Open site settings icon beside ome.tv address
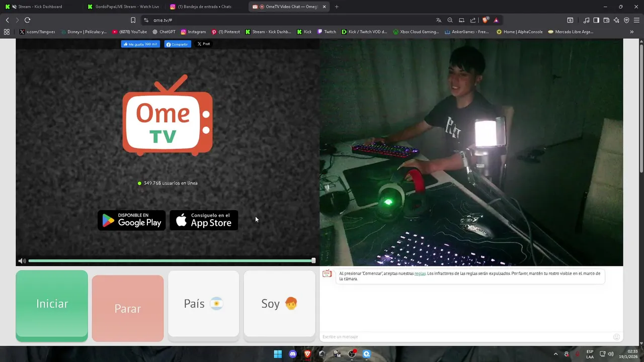 146,20
